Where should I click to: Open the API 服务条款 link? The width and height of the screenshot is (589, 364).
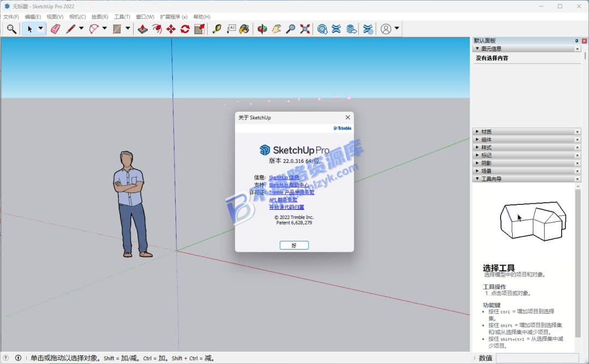point(283,199)
